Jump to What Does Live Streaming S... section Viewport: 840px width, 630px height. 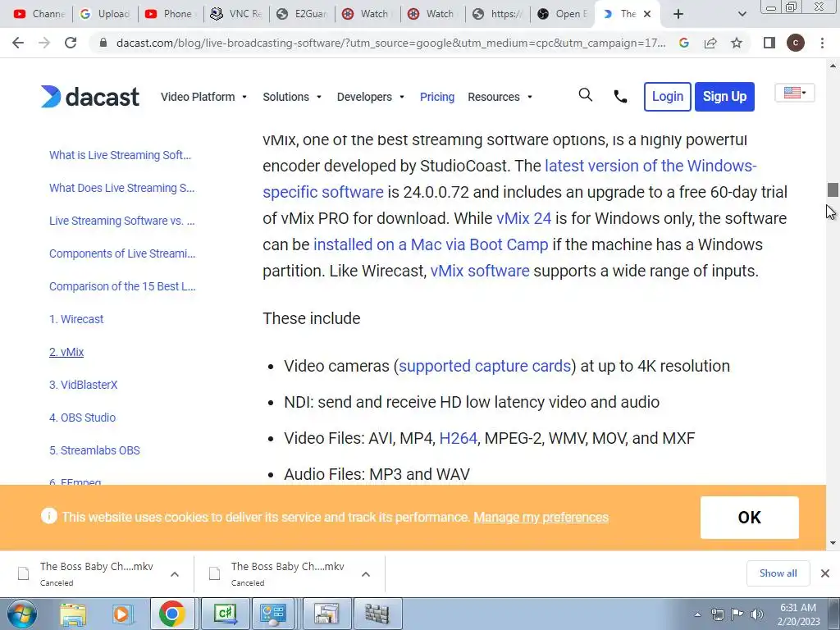(121, 188)
